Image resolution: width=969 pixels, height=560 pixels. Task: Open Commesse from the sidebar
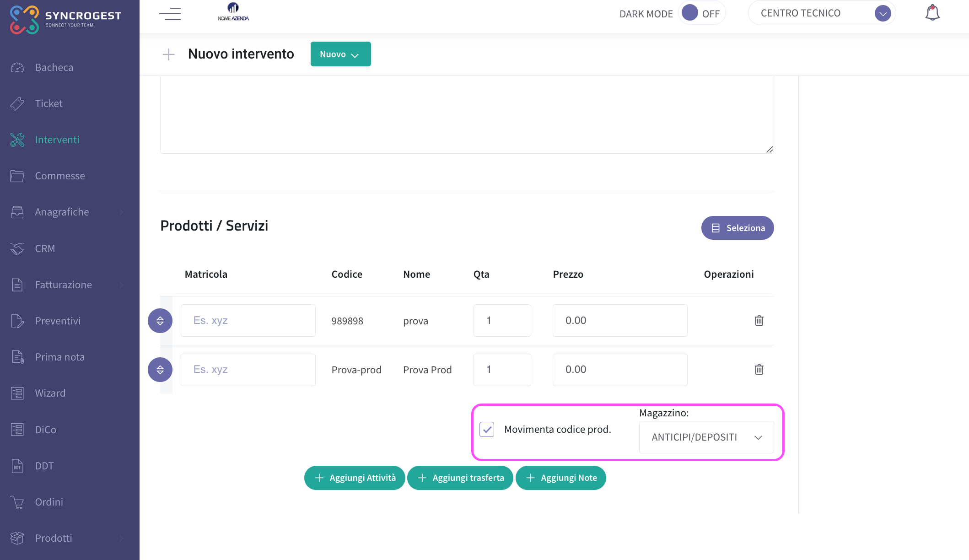[x=60, y=176]
